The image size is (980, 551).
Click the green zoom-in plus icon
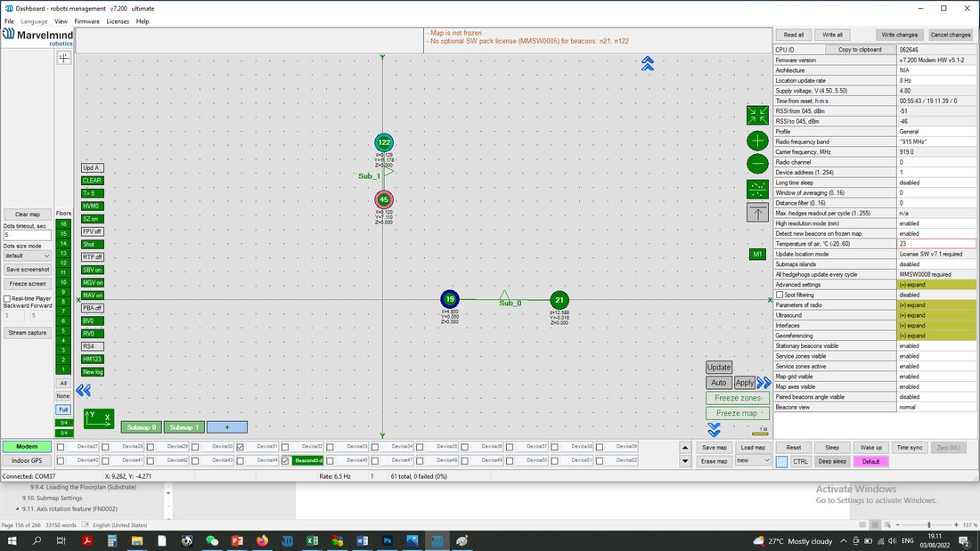[x=757, y=141]
